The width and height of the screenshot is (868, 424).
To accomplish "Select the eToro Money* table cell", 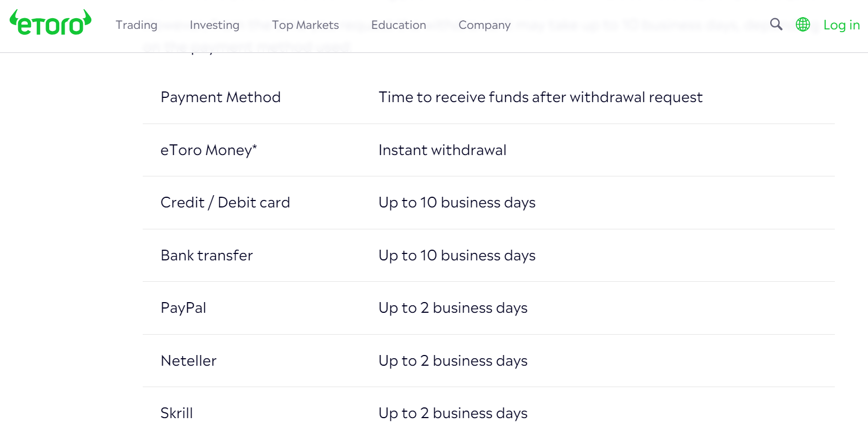I will pos(208,150).
